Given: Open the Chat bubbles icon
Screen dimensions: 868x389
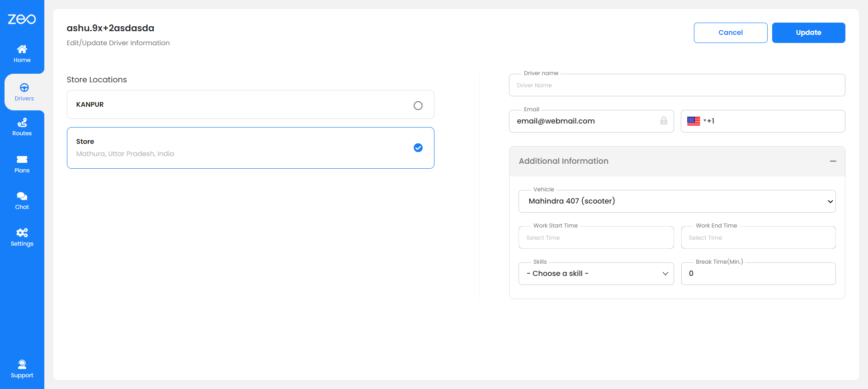Looking at the screenshot, I should (x=22, y=196).
